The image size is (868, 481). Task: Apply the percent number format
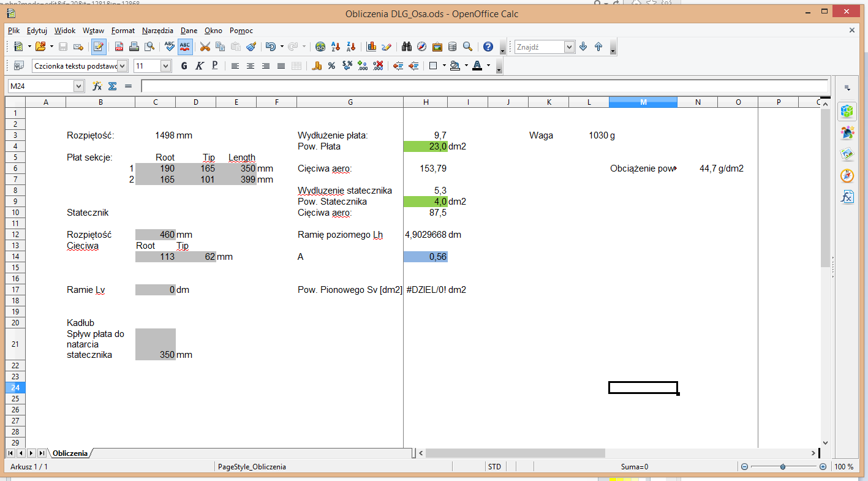331,66
